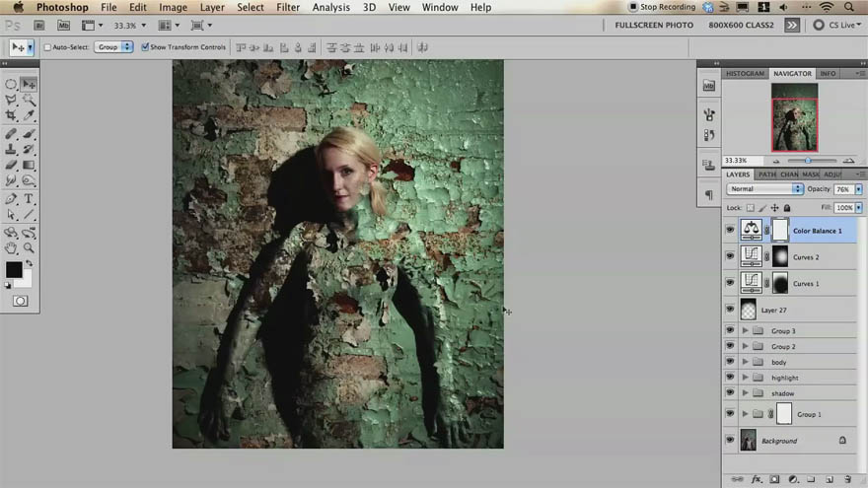
Task: Select the FULLSCREEN PHOTO workspace
Action: (x=654, y=25)
